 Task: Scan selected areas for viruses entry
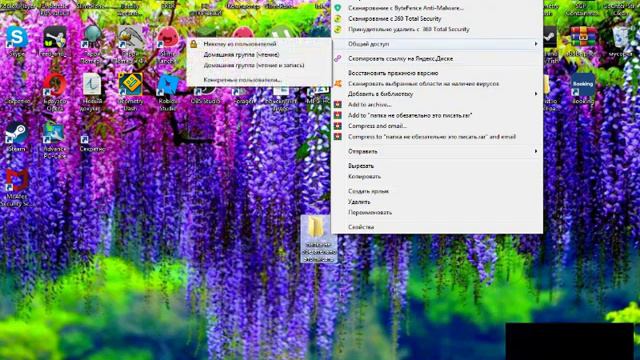437,83
